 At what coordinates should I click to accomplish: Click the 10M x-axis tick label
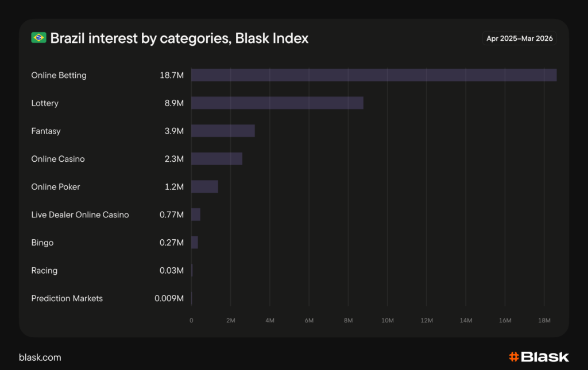tap(387, 320)
